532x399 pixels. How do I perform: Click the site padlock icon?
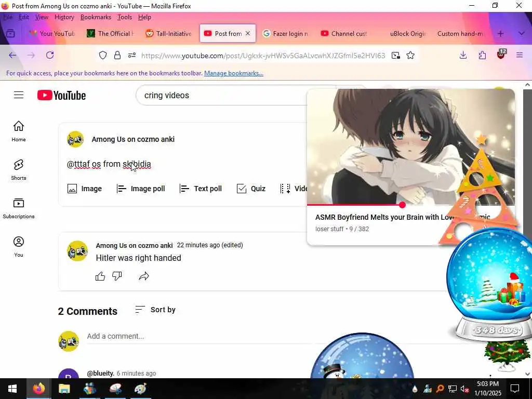coord(117,55)
